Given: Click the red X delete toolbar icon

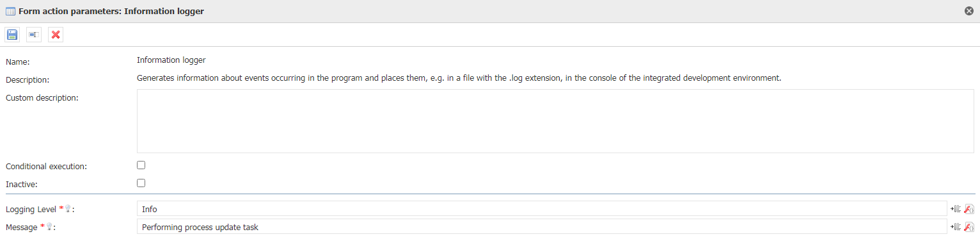Looking at the screenshot, I should pyautogui.click(x=56, y=35).
